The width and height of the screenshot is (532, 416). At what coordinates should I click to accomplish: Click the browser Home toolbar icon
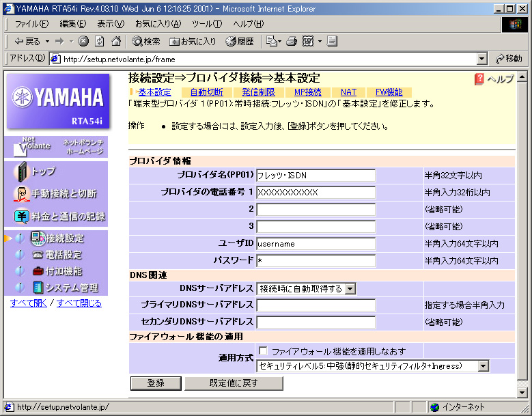pyautogui.click(x=115, y=41)
